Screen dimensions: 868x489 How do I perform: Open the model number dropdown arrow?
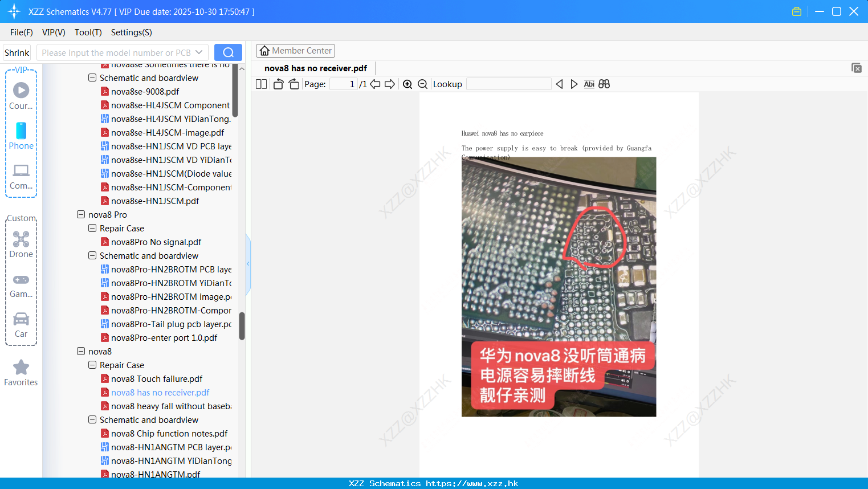[199, 52]
